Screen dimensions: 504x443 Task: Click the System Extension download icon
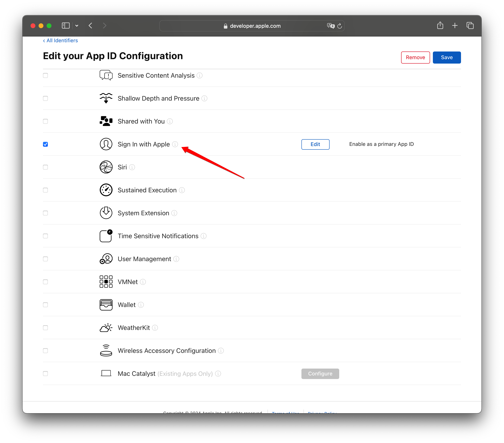click(x=106, y=213)
